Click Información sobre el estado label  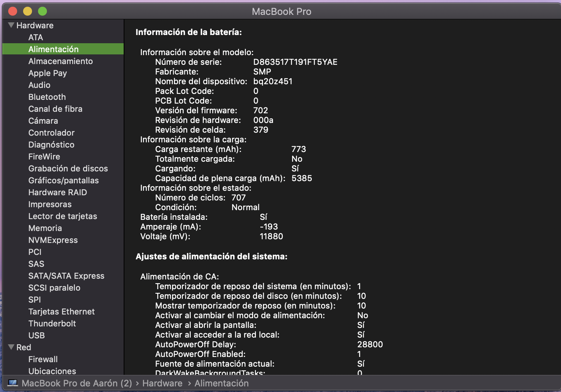pyautogui.click(x=196, y=188)
